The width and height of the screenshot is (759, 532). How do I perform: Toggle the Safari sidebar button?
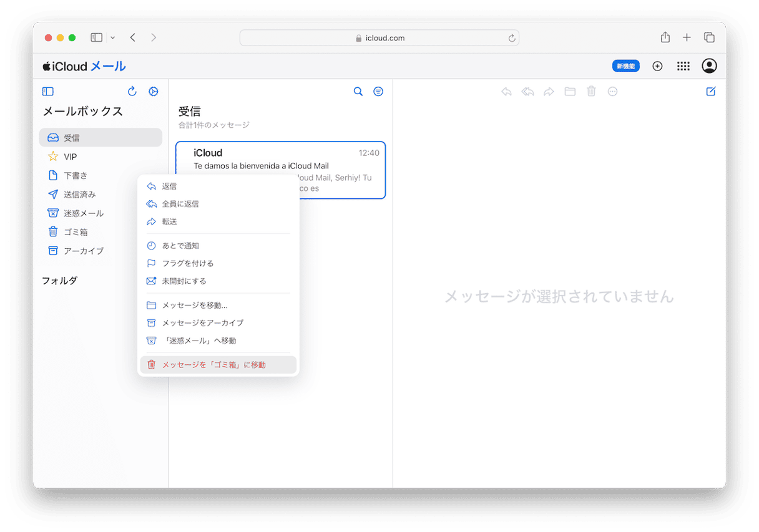(x=96, y=37)
